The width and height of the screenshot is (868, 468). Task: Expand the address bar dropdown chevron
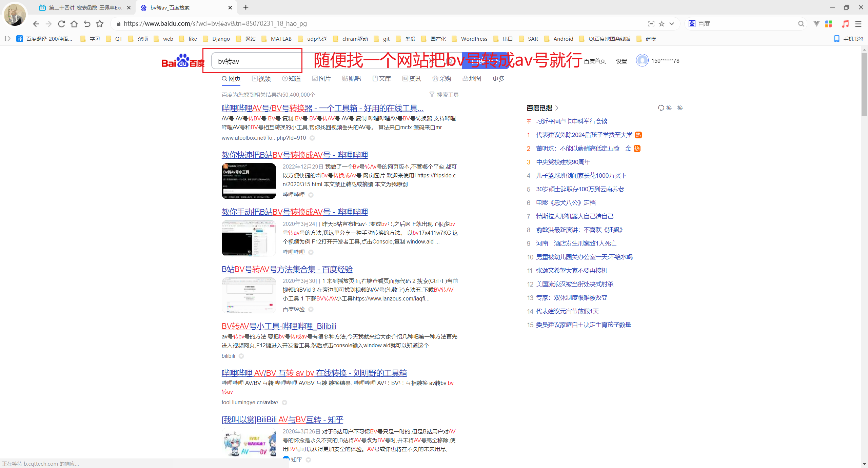tap(672, 24)
